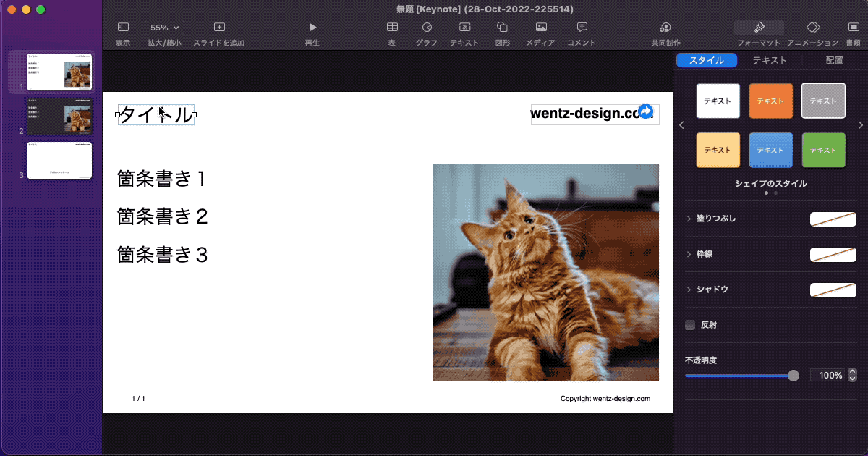Enable the 反射 (reflection) checkbox
The image size is (868, 456).
689,325
